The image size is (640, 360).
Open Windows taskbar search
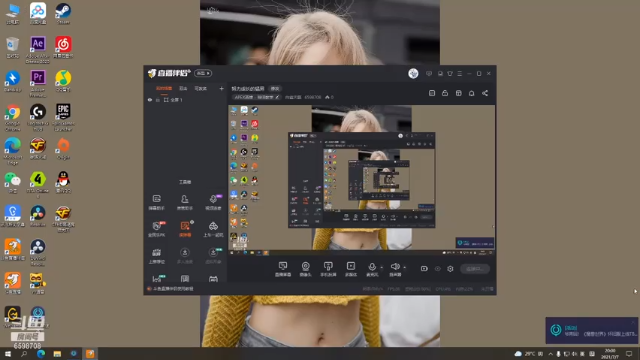[x=24, y=354]
